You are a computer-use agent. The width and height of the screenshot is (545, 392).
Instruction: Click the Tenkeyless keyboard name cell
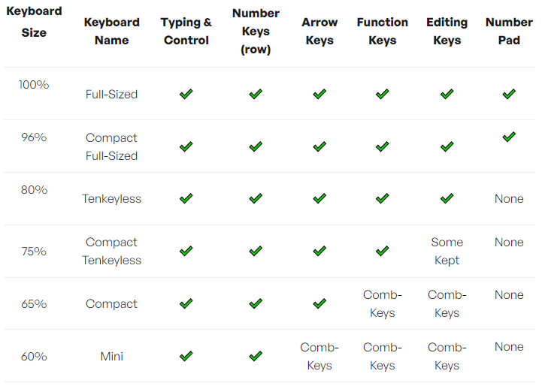(x=111, y=198)
